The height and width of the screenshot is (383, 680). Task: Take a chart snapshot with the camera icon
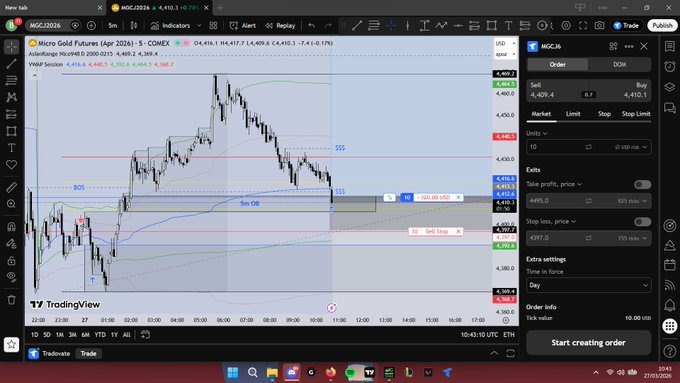(x=599, y=26)
